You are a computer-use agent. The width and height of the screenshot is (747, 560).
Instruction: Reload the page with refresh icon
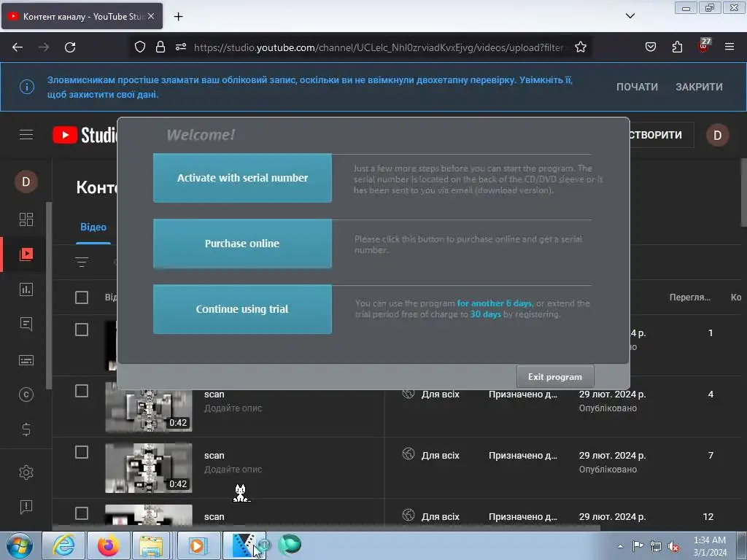(x=70, y=47)
